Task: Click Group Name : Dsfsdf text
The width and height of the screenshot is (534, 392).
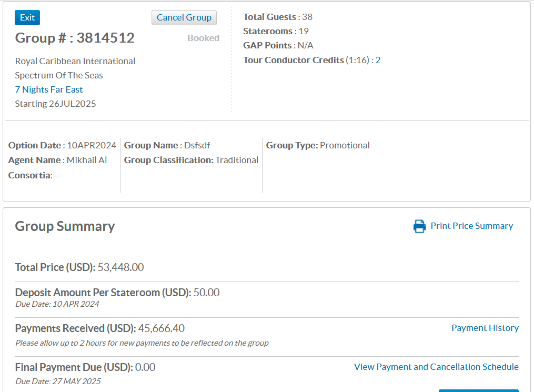Action: point(167,145)
